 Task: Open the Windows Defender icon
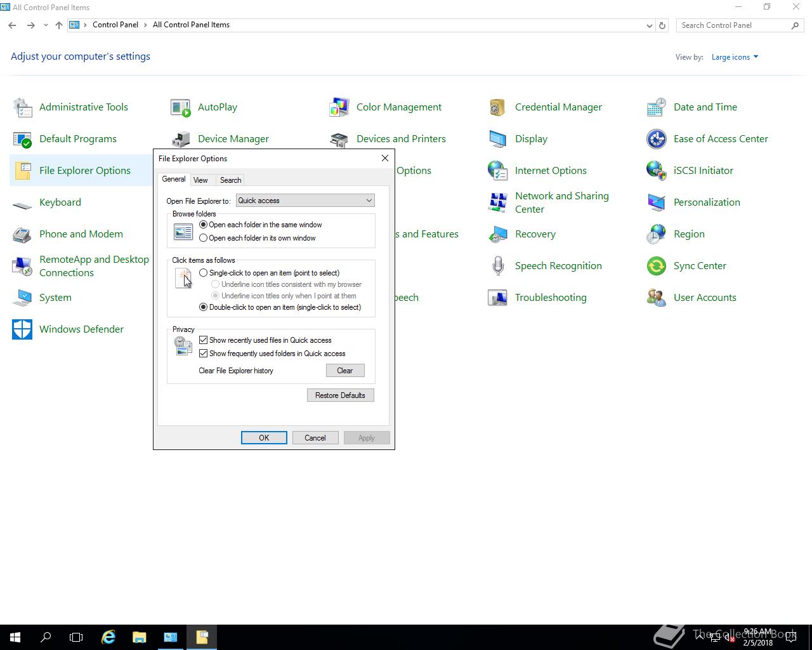pyautogui.click(x=22, y=329)
